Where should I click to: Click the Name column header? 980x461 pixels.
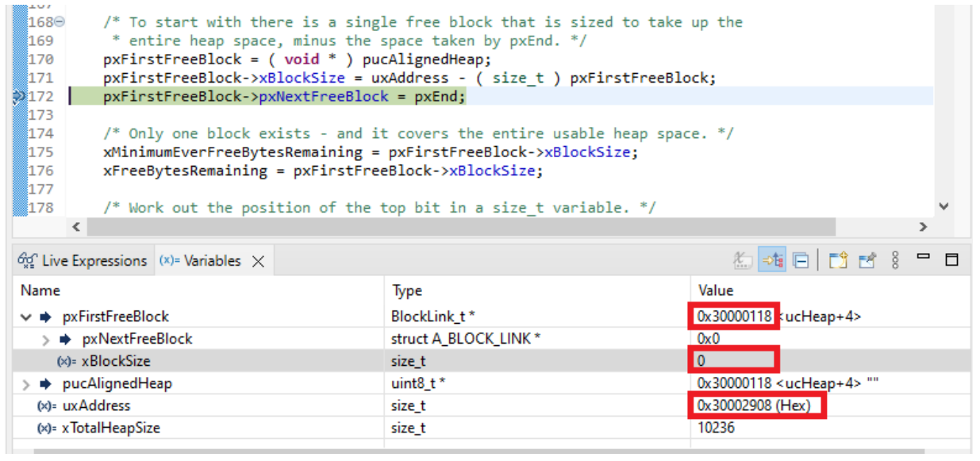tap(40, 290)
